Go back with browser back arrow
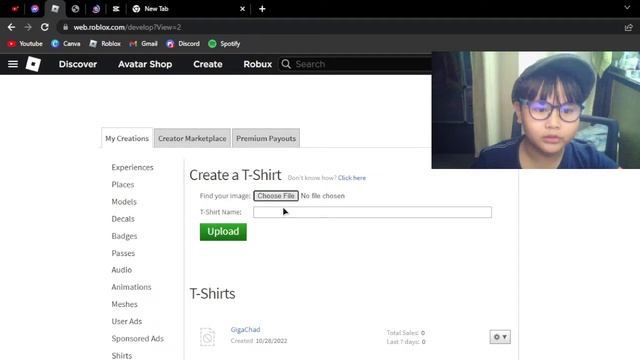Viewport: 640px width, 360px height. click(11, 27)
